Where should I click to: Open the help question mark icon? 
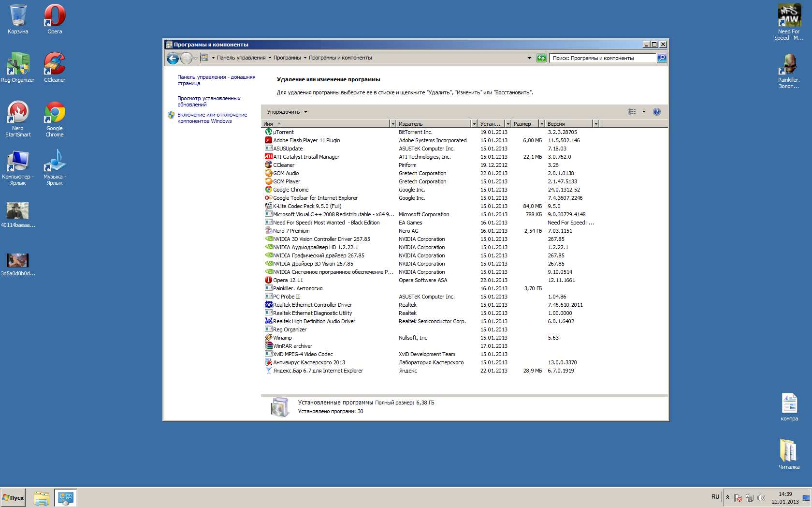tap(657, 112)
